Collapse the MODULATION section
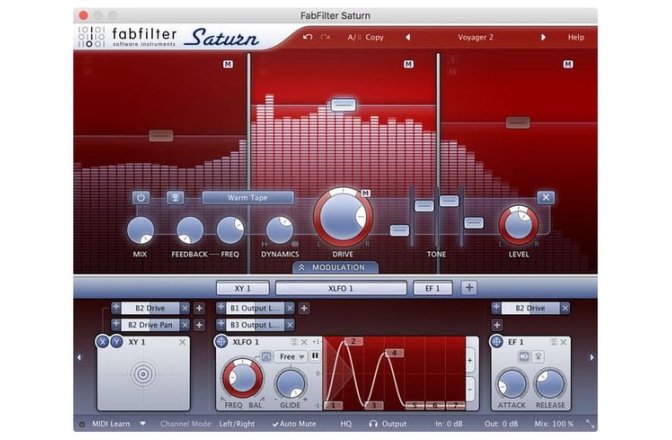This screenshot has width=672, height=440. tap(335, 267)
